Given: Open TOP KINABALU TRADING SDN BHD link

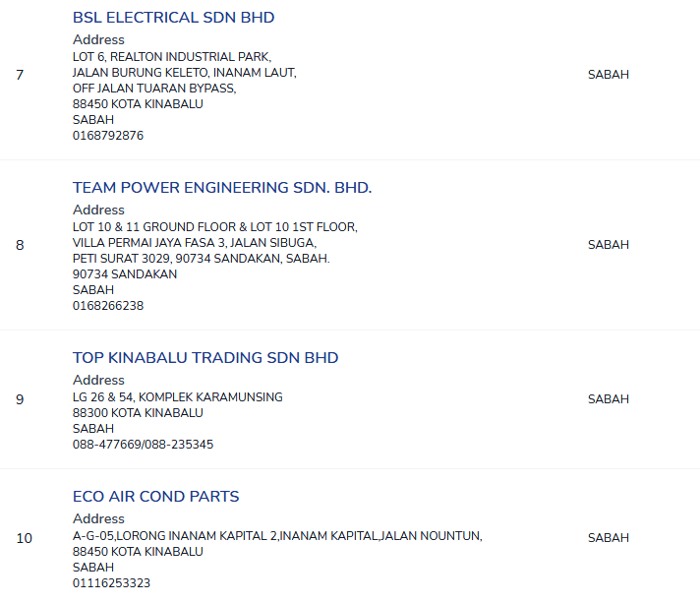Looking at the screenshot, I should [205, 358].
